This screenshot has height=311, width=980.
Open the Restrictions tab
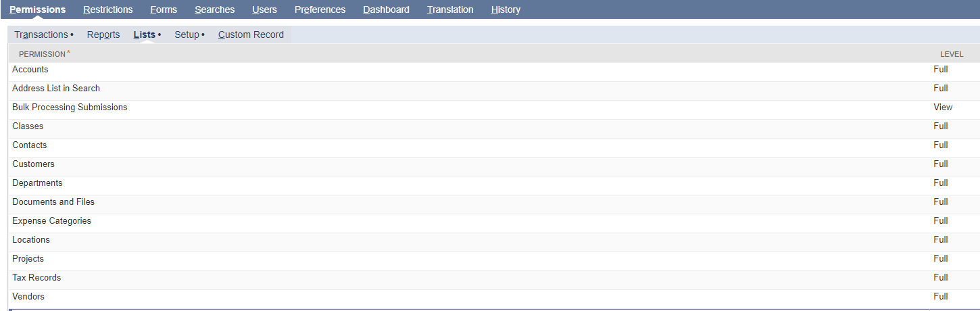[108, 9]
